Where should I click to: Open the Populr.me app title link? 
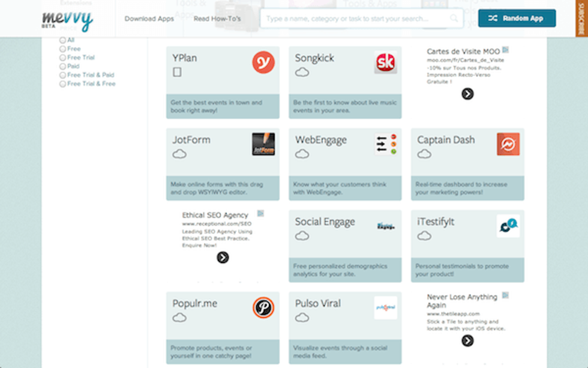pyautogui.click(x=194, y=304)
